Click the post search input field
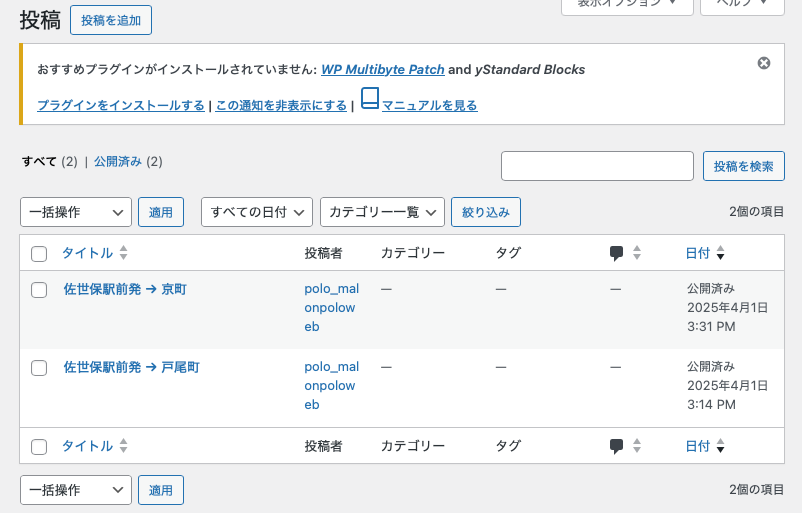Image resolution: width=802 pixels, height=513 pixels. point(597,166)
